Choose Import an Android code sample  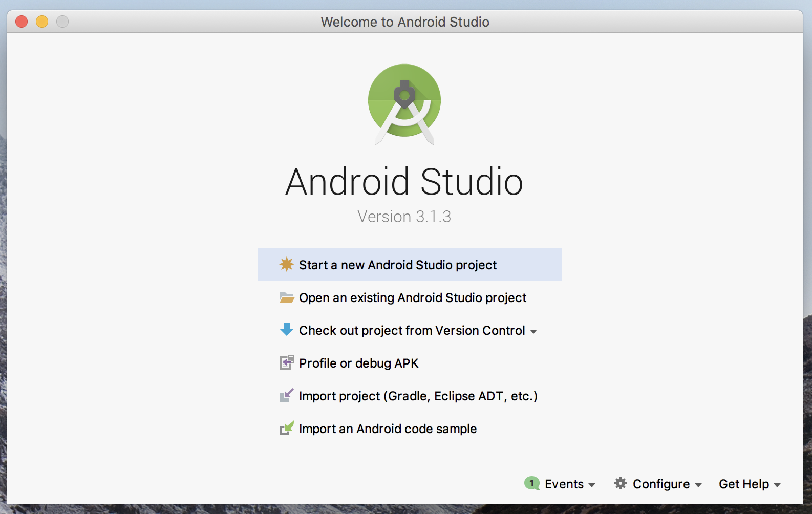(x=410, y=429)
